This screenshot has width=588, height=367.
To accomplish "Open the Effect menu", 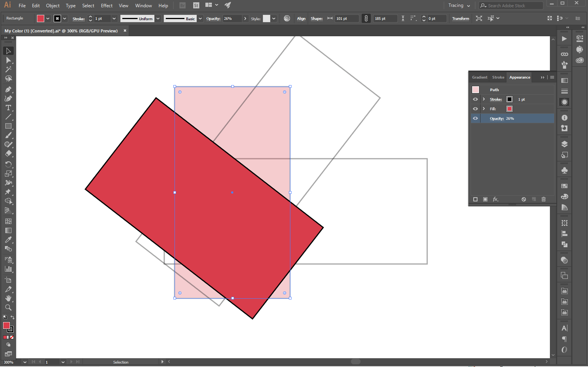I will pyautogui.click(x=107, y=5).
